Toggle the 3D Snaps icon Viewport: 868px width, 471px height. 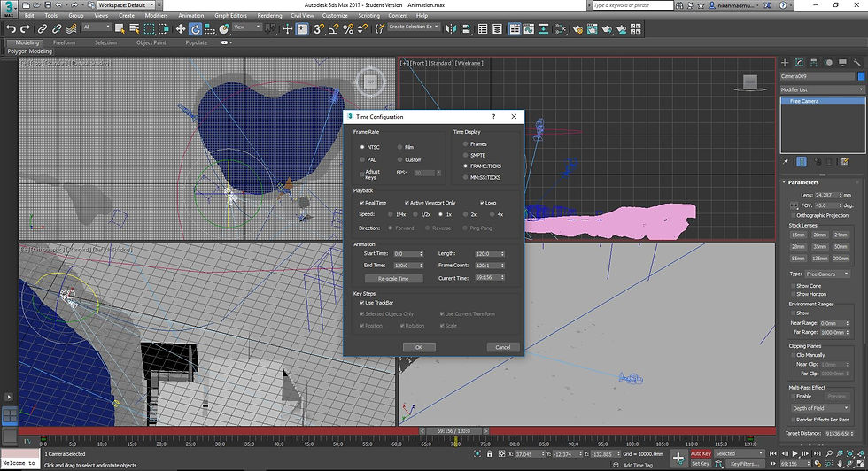[319, 29]
